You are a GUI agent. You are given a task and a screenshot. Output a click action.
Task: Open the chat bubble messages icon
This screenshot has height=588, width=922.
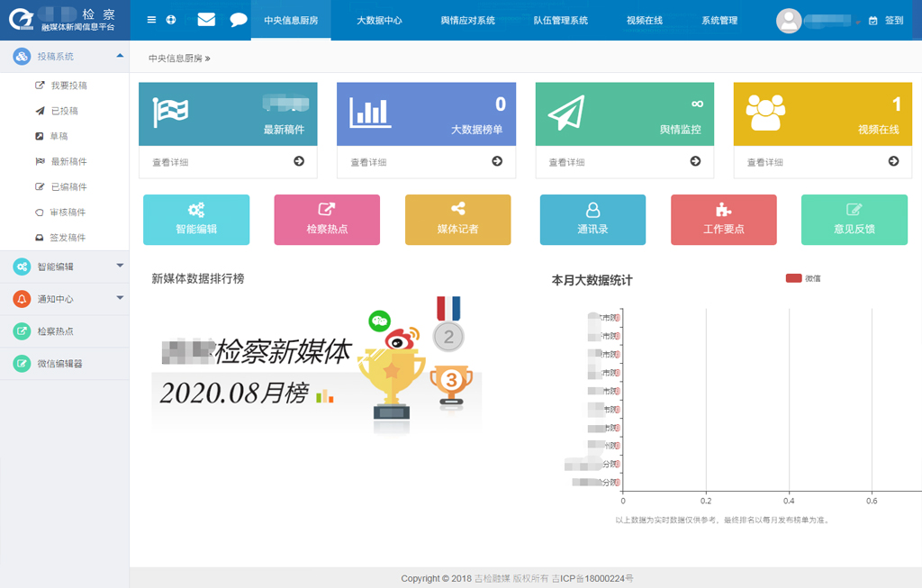[238, 20]
